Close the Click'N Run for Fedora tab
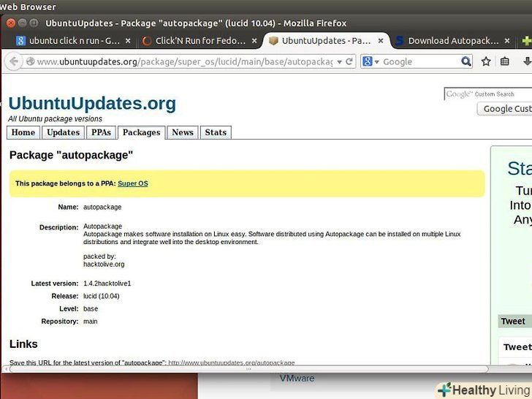Screen dimensions: 532x399 [x=254, y=41]
